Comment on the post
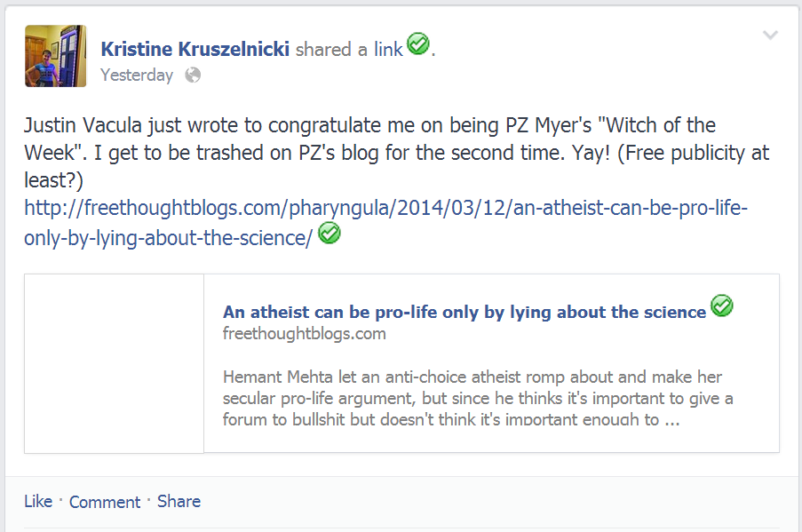This screenshot has height=532, width=802. click(105, 502)
